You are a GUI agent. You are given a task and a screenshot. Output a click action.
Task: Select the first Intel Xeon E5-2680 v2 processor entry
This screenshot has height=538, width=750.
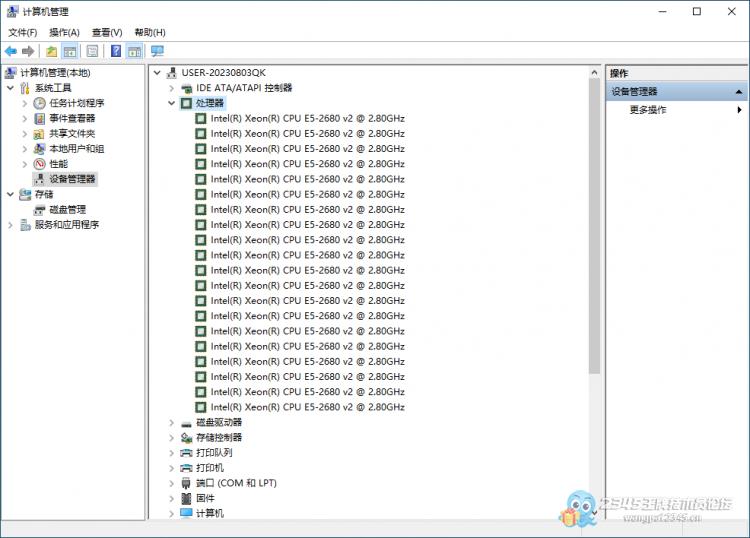308,119
